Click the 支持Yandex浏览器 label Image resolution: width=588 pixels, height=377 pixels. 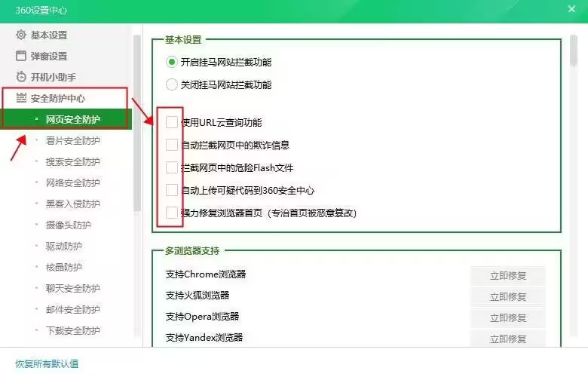[x=204, y=337]
